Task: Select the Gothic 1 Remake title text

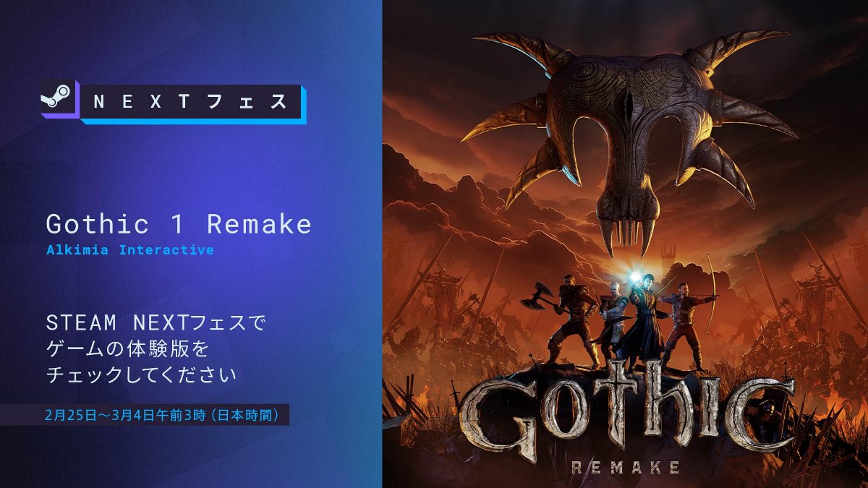Action: point(179,223)
